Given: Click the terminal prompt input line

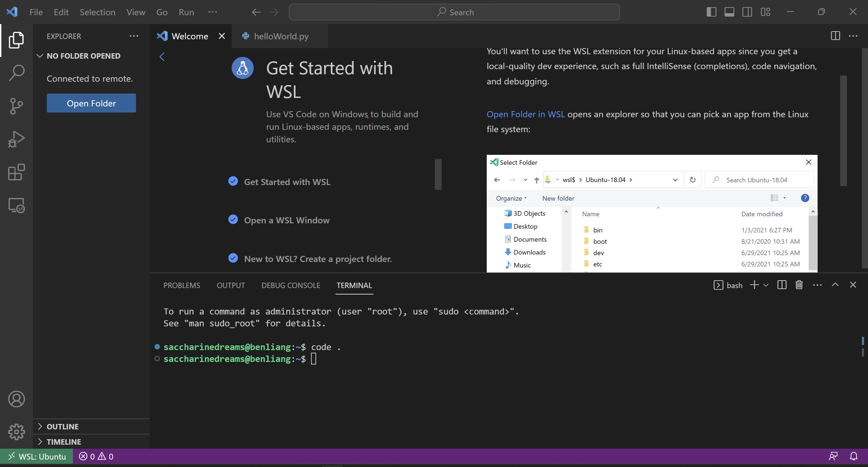Looking at the screenshot, I should click(240, 359).
